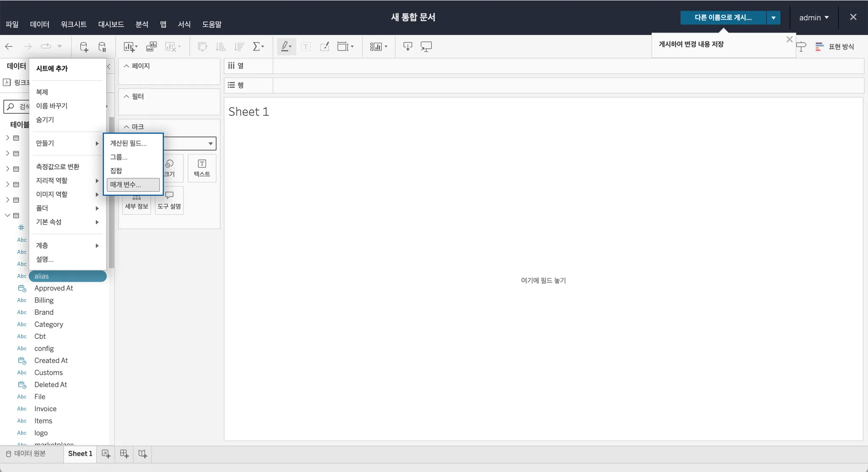Click the new worksheet toolbar icon

point(129,47)
